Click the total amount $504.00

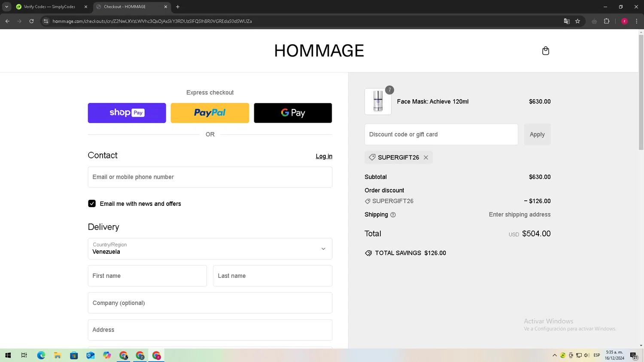536,234
